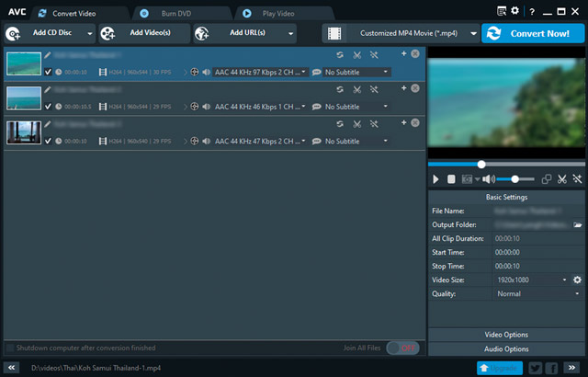The width and height of the screenshot is (588, 377).
Task: Click the refresh icon in the AAC 47 Kbps row
Action: pyautogui.click(x=340, y=124)
